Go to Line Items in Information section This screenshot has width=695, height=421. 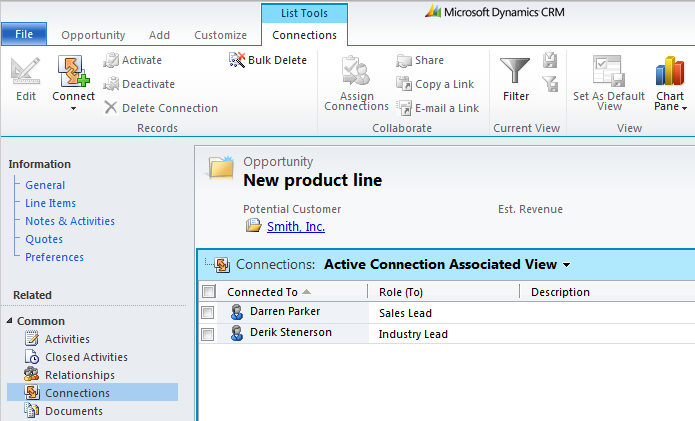click(x=50, y=203)
